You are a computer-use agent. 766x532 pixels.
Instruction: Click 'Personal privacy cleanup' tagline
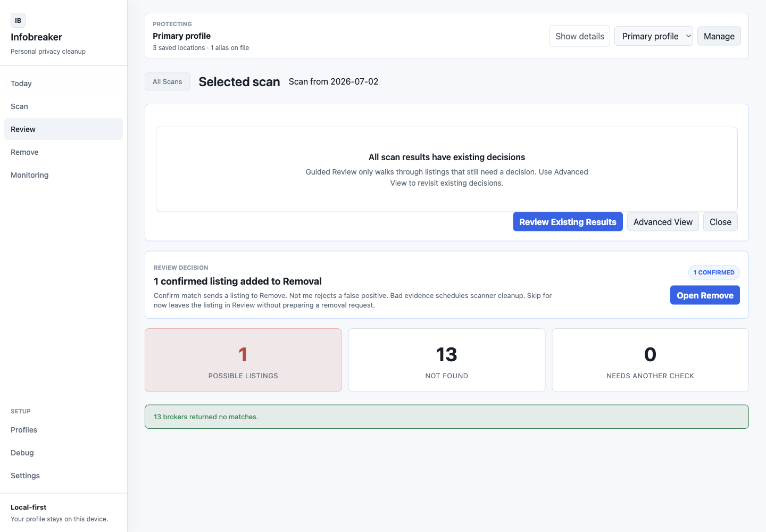click(48, 52)
